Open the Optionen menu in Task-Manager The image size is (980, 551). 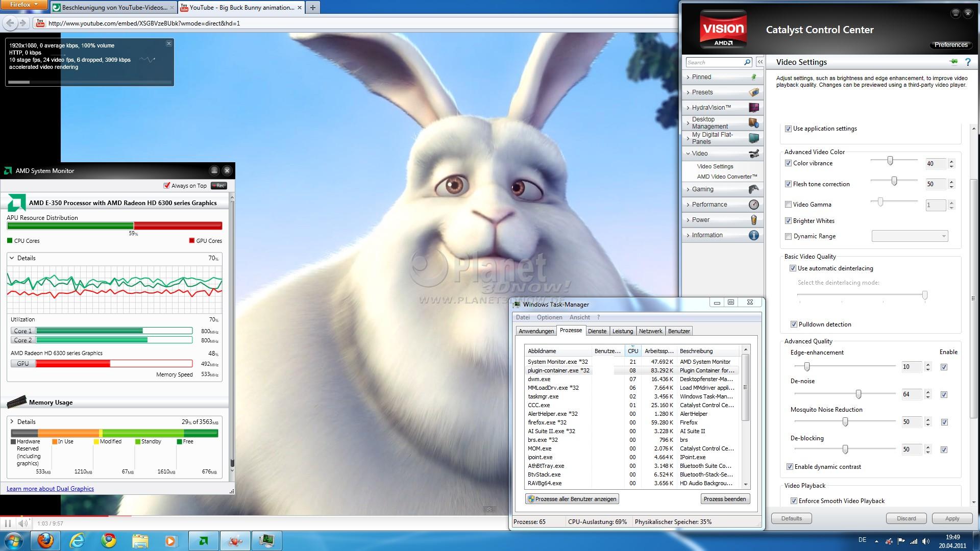[549, 317]
